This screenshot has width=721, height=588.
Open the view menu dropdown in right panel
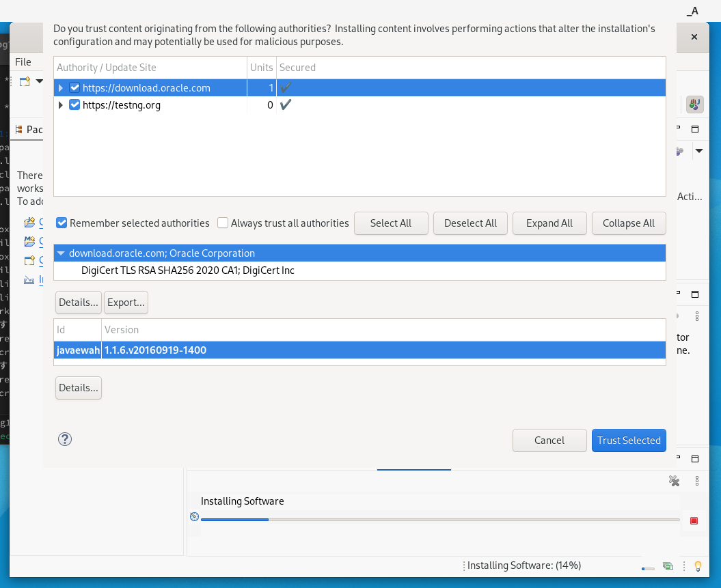pos(699,151)
